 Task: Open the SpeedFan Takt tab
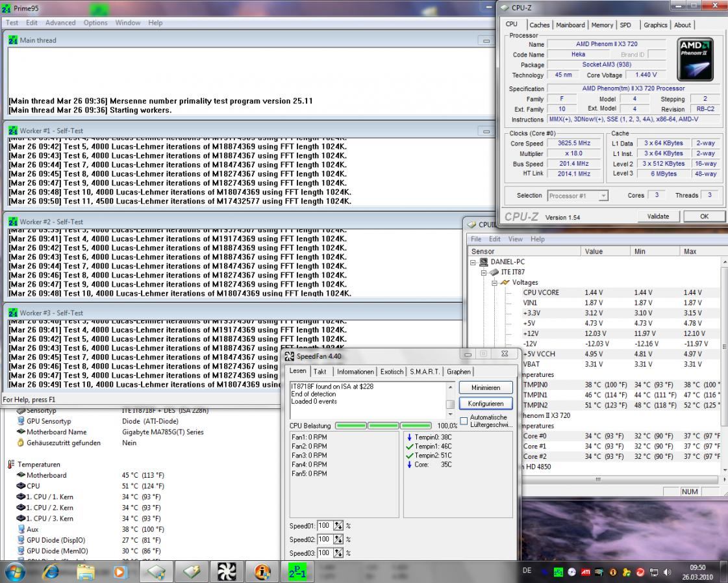[320, 372]
